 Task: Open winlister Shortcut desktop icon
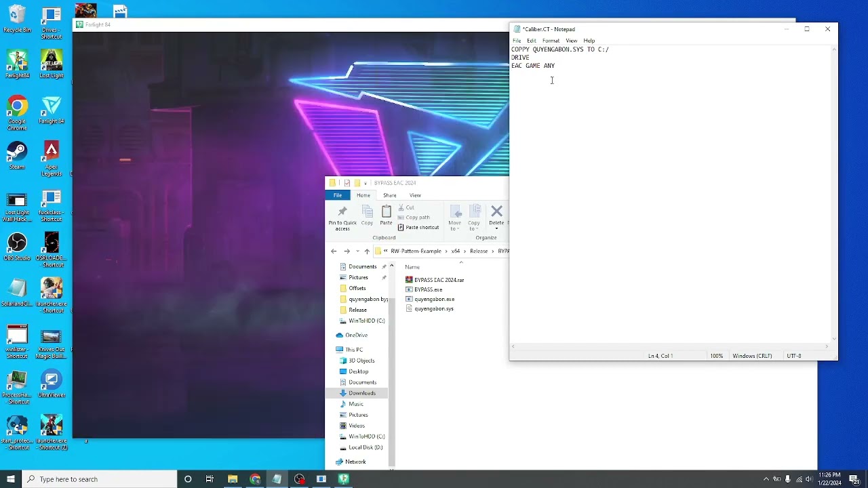(x=17, y=342)
